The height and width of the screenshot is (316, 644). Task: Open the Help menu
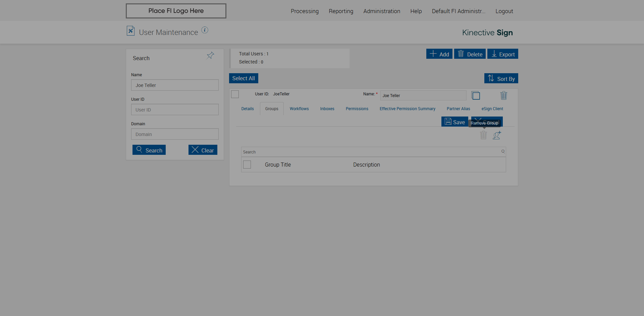click(416, 11)
